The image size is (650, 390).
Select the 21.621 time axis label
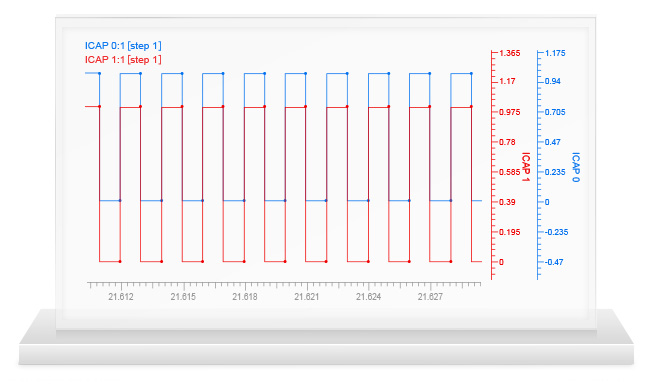pyautogui.click(x=307, y=297)
